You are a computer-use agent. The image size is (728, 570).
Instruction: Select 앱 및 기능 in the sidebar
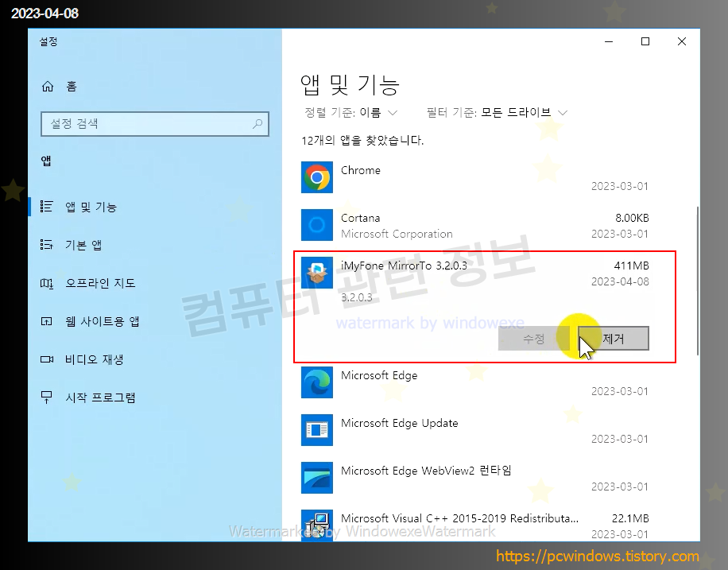click(x=91, y=207)
